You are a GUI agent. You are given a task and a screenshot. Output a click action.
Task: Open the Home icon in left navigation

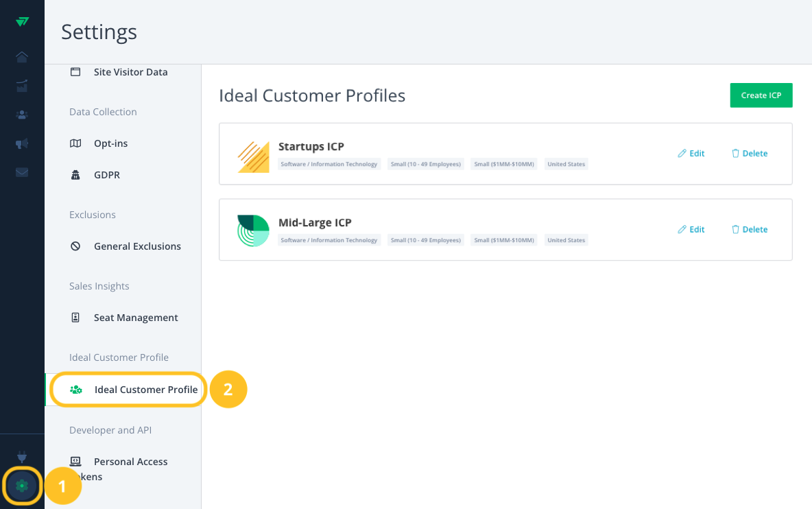[22, 56]
